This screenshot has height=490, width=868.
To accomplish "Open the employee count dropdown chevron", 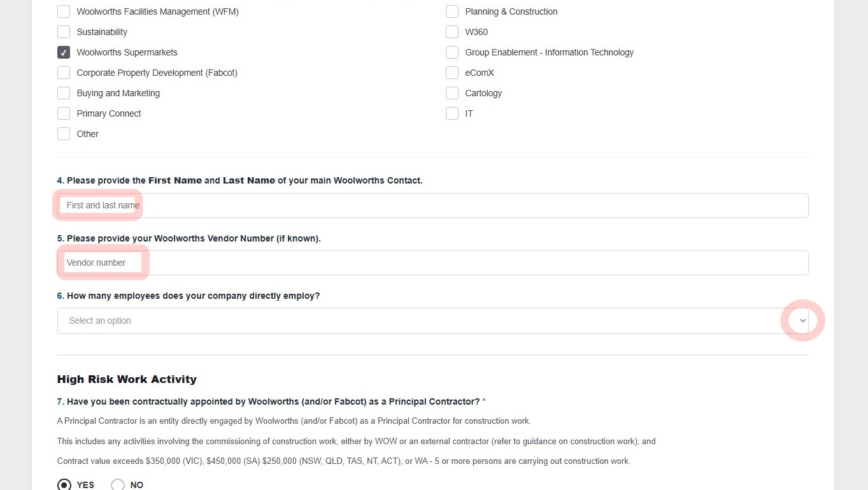I will tap(802, 321).
